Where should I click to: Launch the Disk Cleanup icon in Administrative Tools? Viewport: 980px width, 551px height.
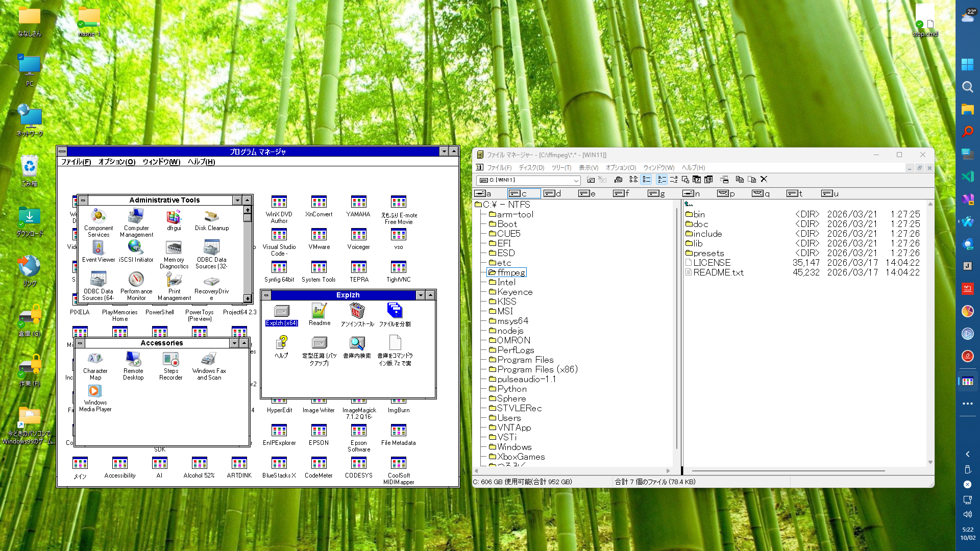tap(212, 220)
